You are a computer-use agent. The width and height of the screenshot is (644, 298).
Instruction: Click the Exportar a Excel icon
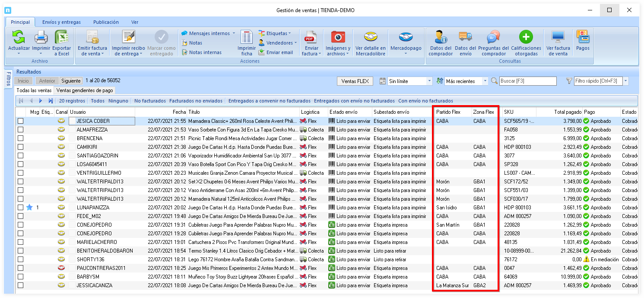coord(62,38)
